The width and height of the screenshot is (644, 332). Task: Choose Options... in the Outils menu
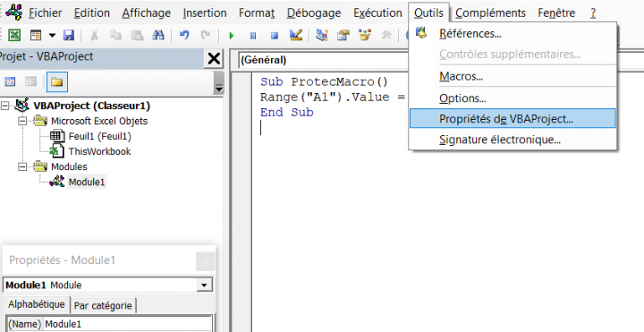point(512,99)
